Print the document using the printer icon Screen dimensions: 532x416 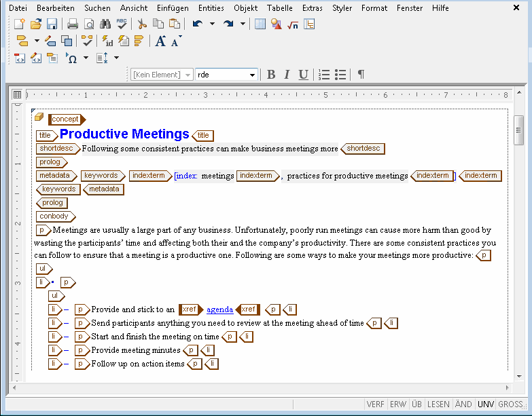click(73, 24)
